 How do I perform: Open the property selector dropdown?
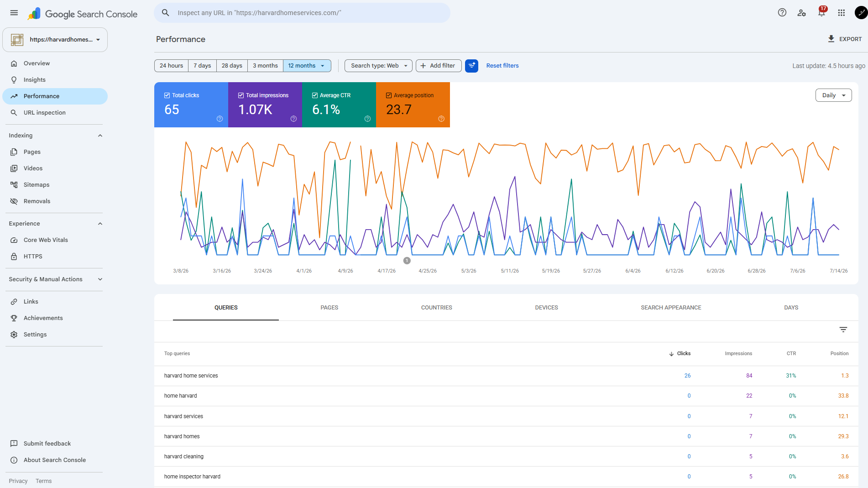coord(55,40)
